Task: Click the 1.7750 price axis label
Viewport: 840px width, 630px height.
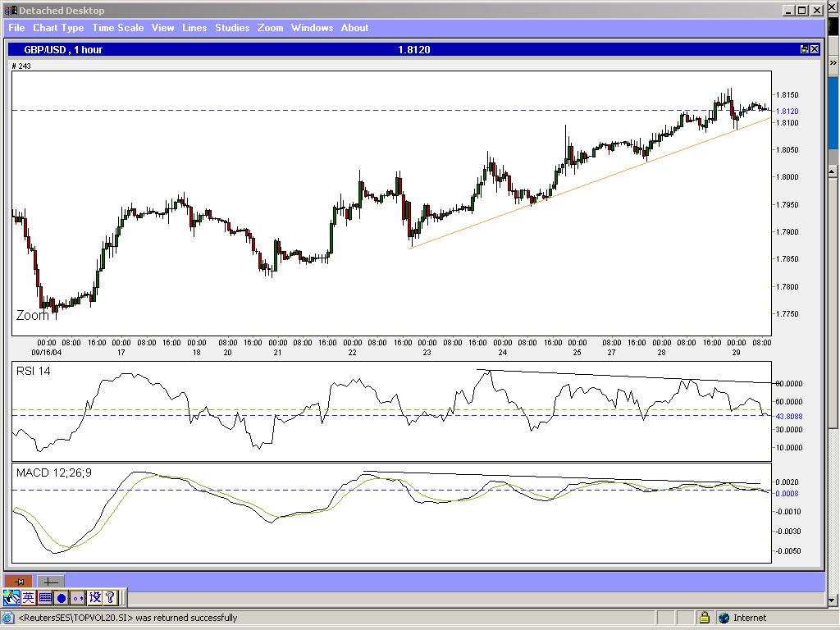Action: [787, 314]
